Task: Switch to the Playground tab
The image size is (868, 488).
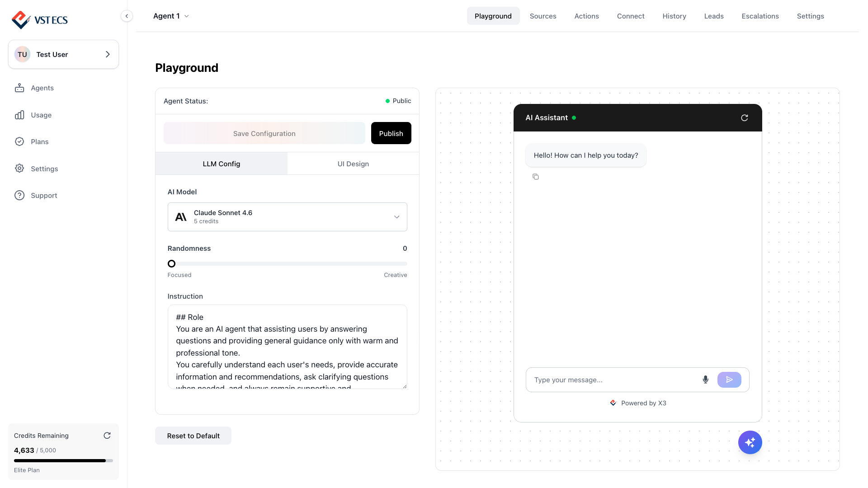Action: pyautogui.click(x=493, y=16)
